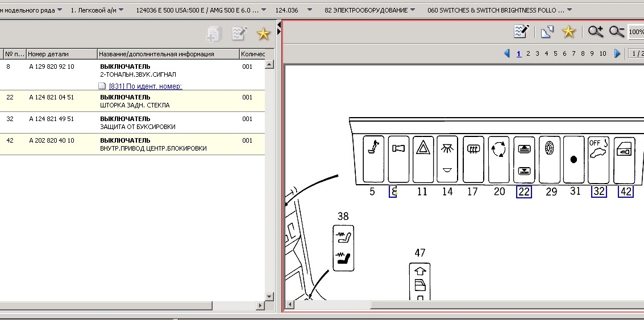The image size is (644, 320).
Task: Open the notes icon above parts list
Action: pos(239,34)
